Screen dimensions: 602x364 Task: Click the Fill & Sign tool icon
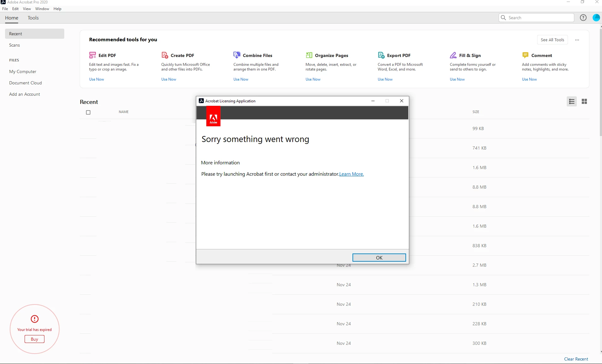453,55
